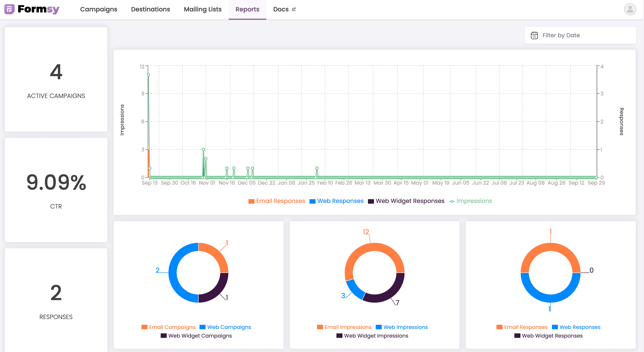Go to the Destinations tab
Image resolution: width=644 pixels, height=352 pixels.
(x=150, y=9)
